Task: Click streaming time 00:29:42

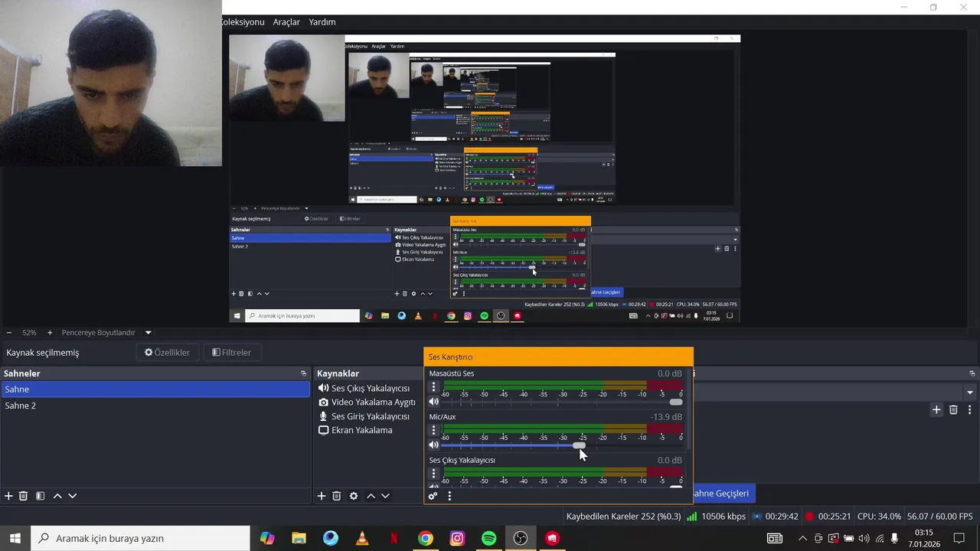Action: (x=782, y=517)
